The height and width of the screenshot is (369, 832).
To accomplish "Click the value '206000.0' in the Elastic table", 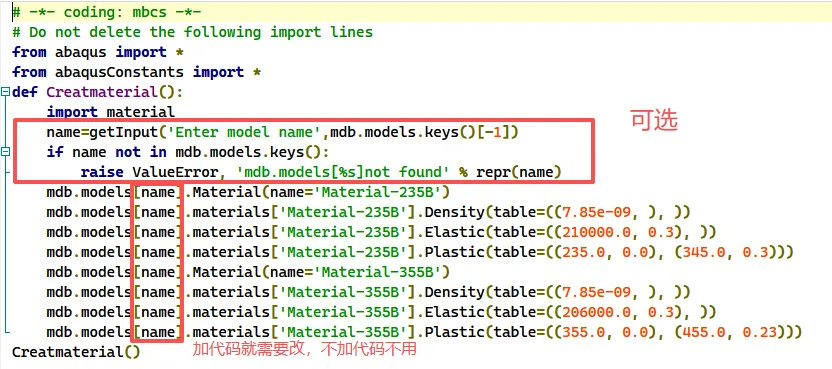I will [x=597, y=312].
